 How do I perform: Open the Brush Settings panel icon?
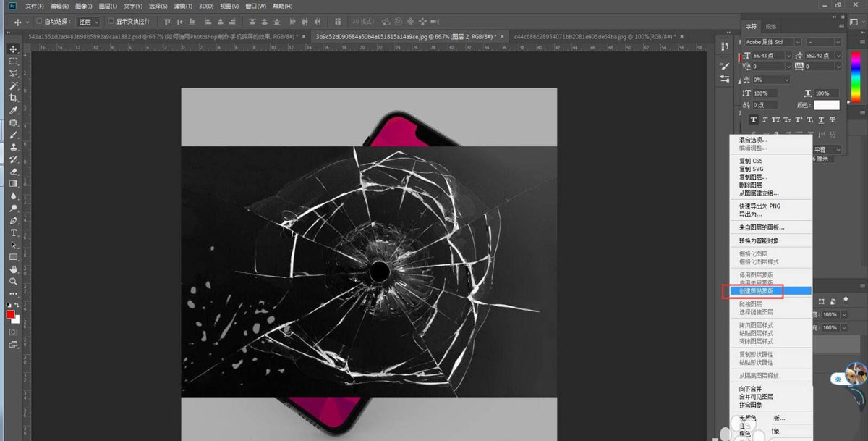(x=724, y=64)
